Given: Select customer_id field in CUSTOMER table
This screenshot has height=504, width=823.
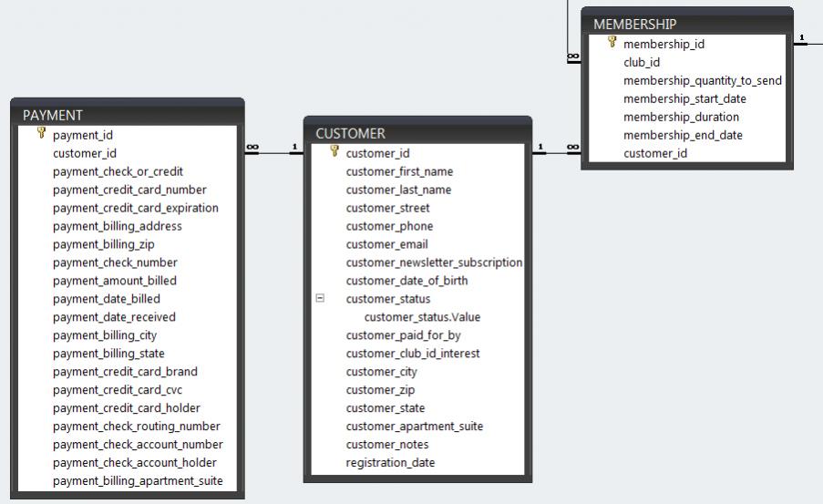Looking at the screenshot, I should pos(377,153).
